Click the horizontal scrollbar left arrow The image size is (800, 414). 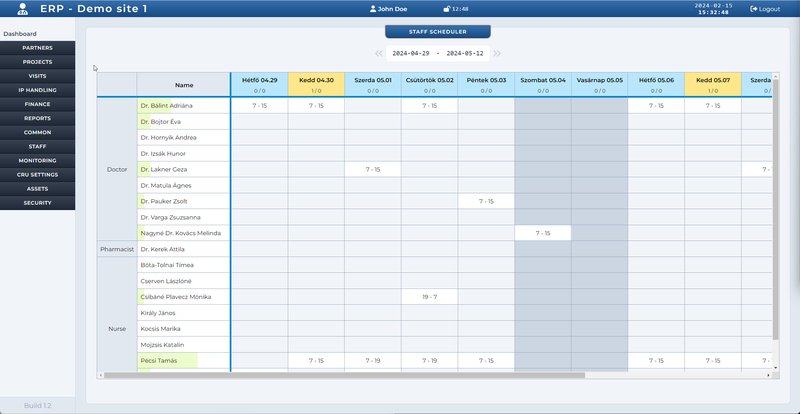tap(101, 375)
